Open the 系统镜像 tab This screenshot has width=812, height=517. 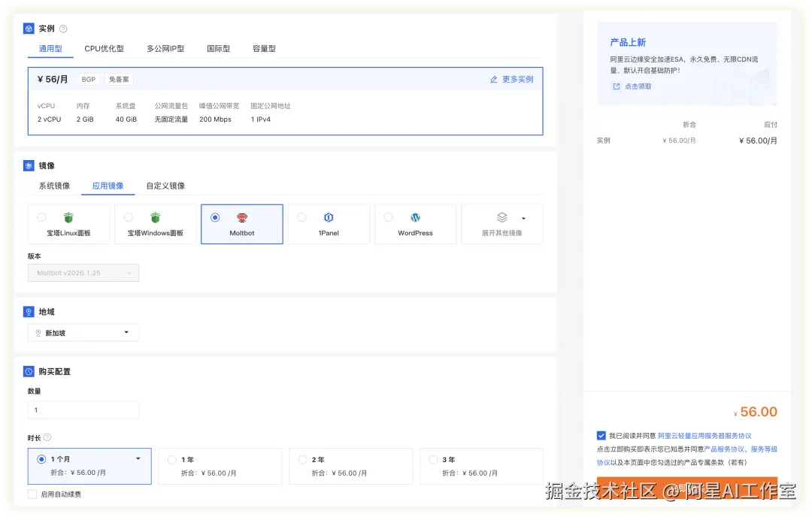(54, 186)
